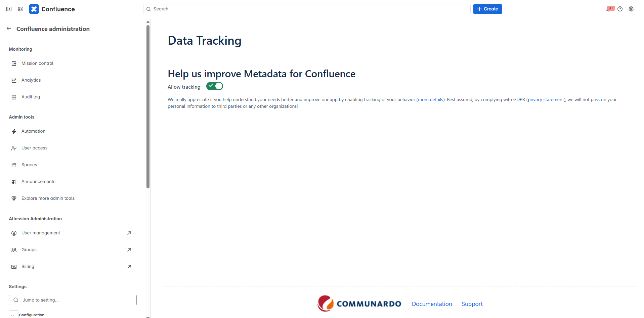
Task: Select Audit log from the sidebar
Action: 31,97
